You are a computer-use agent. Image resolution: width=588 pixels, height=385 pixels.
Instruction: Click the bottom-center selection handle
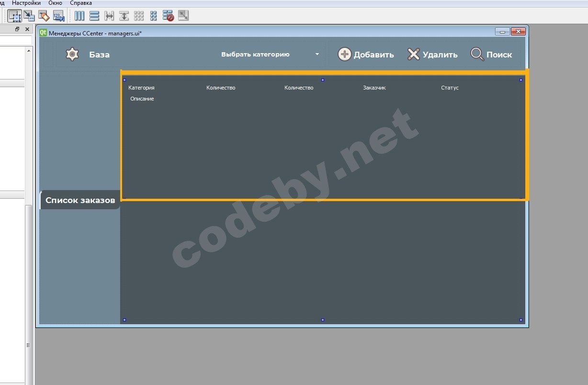[323, 319]
